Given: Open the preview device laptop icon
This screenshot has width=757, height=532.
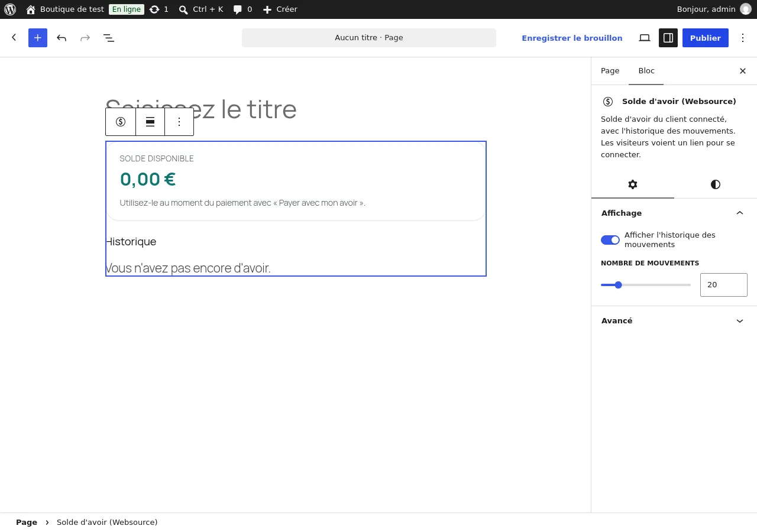Looking at the screenshot, I should (x=645, y=38).
